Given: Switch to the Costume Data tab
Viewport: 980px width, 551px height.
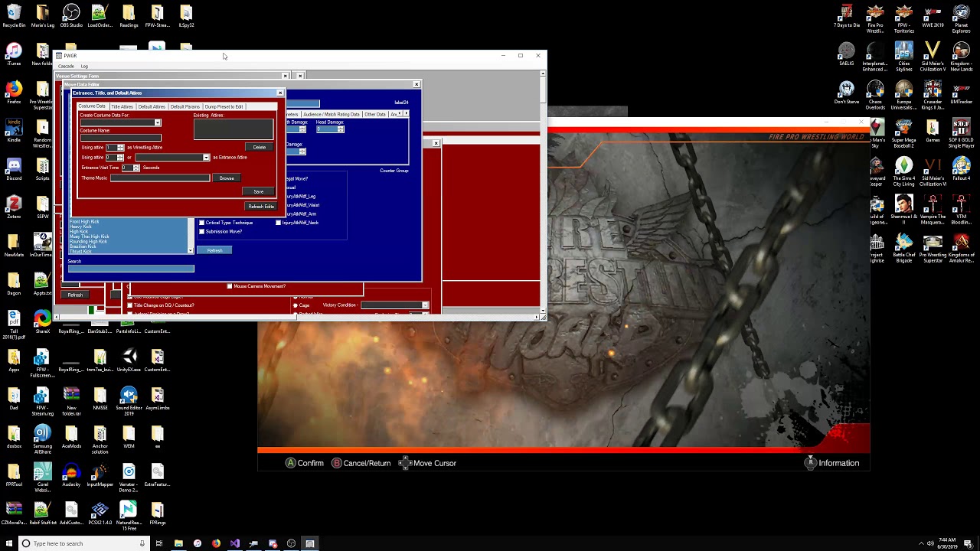Looking at the screenshot, I should (92, 106).
